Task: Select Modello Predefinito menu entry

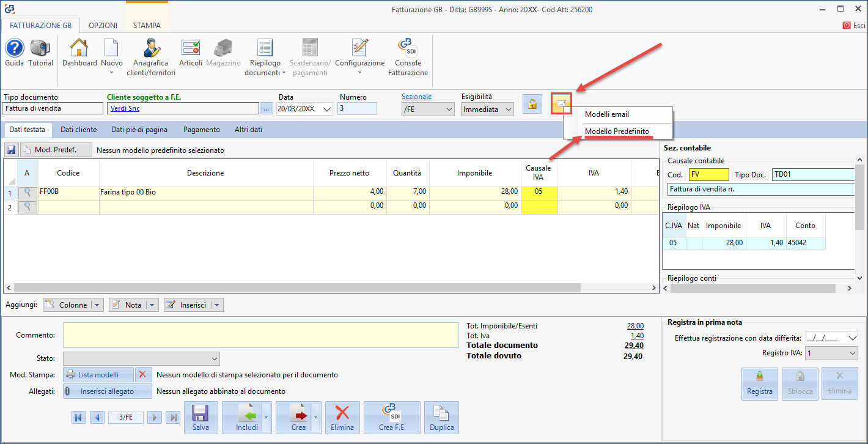Action: [618, 131]
